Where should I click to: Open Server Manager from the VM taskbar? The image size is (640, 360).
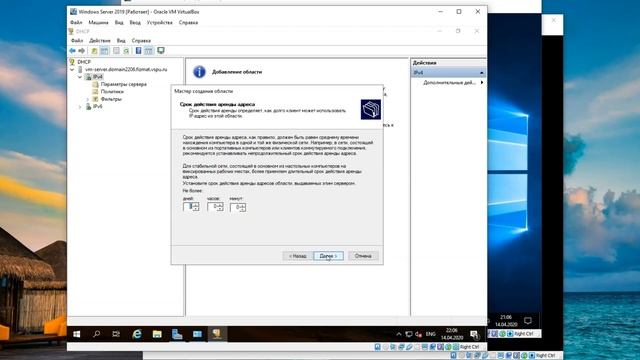point(177,334)
